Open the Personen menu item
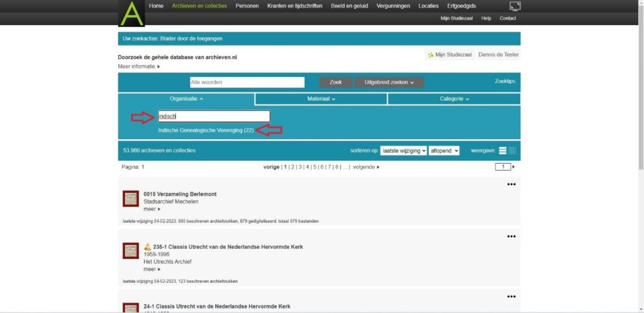Viewport: 644px width, 313px height. click(x=247, y=6)
